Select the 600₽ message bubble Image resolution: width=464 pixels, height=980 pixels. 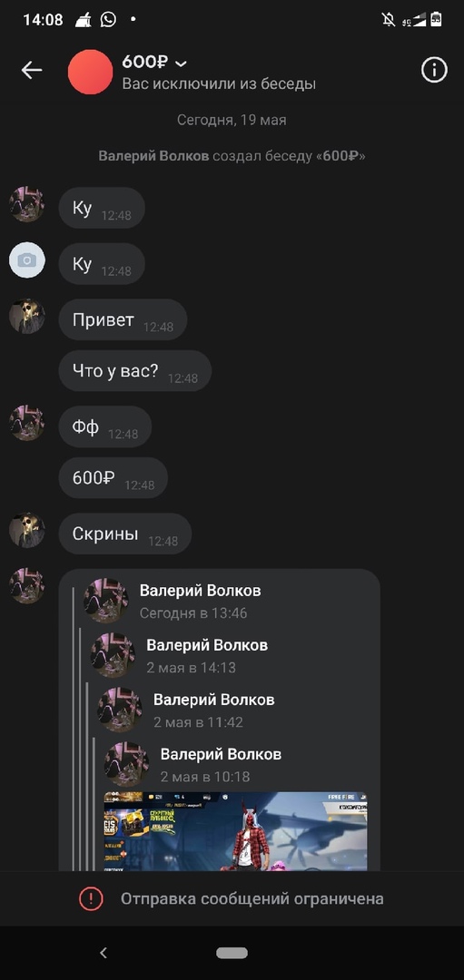(114, 478)
